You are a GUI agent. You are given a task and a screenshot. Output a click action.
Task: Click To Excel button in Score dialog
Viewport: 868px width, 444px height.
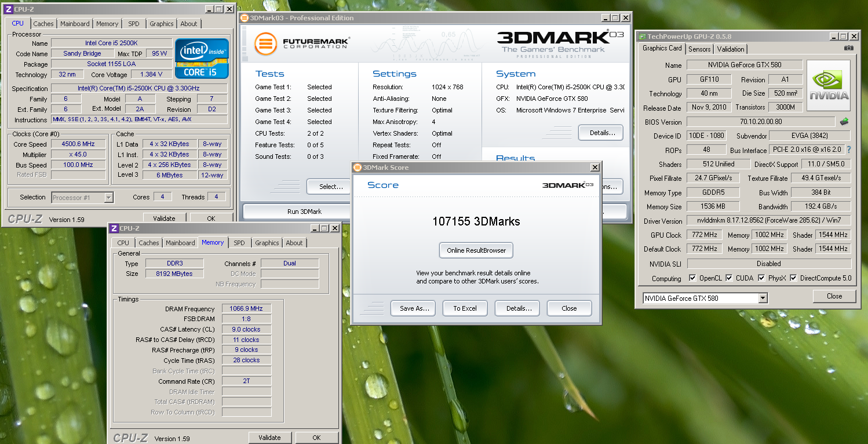coord(465,308)
